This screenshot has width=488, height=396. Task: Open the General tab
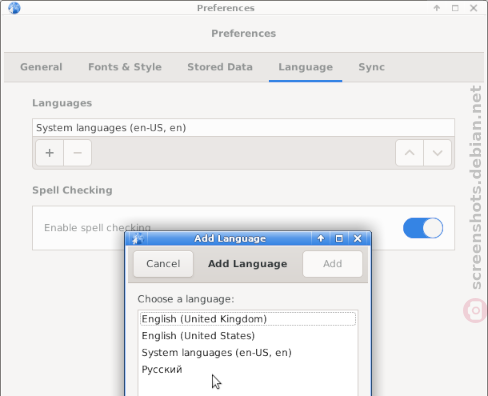click(x=41, y=67)
